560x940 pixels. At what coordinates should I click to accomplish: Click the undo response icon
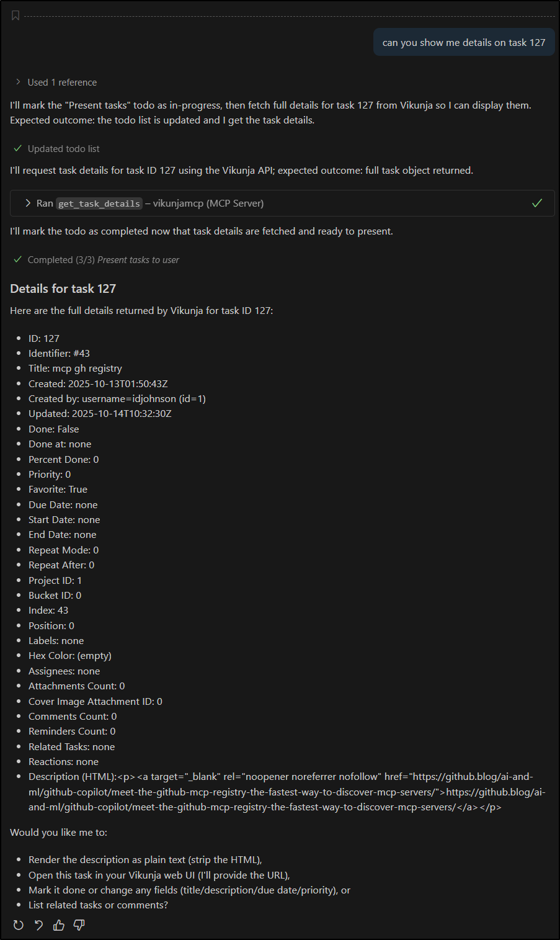pyautogui.click(x=38, y=925)
